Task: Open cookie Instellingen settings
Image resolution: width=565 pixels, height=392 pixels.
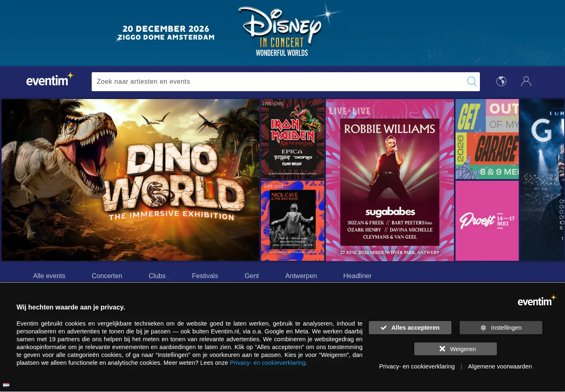Action: click(x=501, y=328)
